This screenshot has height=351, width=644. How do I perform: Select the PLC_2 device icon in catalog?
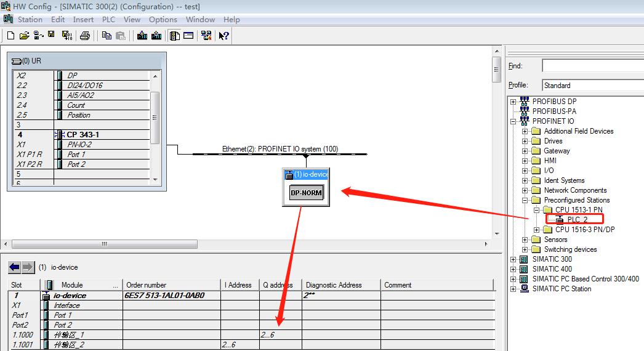[x=560, y=220]
